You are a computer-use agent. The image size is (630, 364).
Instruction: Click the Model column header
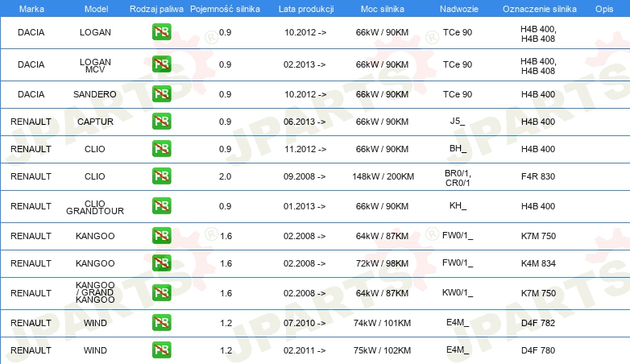96,9
